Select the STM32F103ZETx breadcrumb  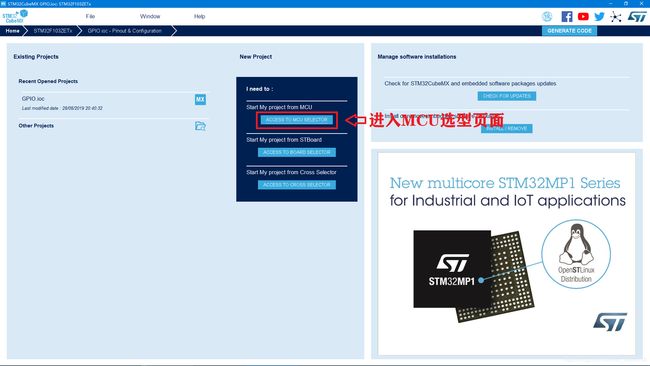click(x=53, y=31)
